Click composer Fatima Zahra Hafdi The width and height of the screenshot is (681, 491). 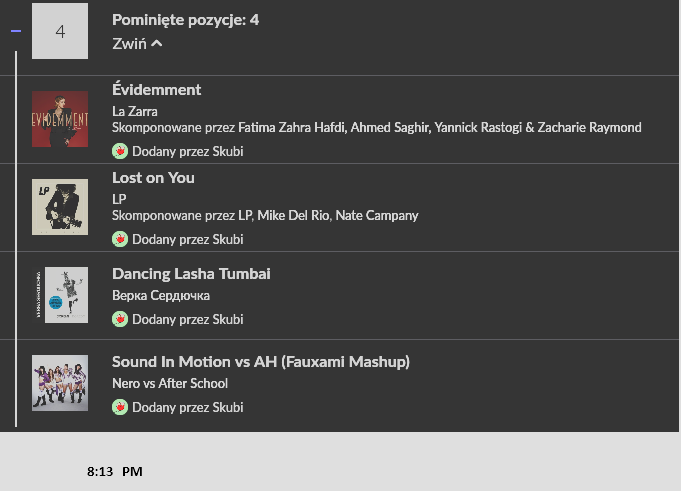(x=292, y=128)
